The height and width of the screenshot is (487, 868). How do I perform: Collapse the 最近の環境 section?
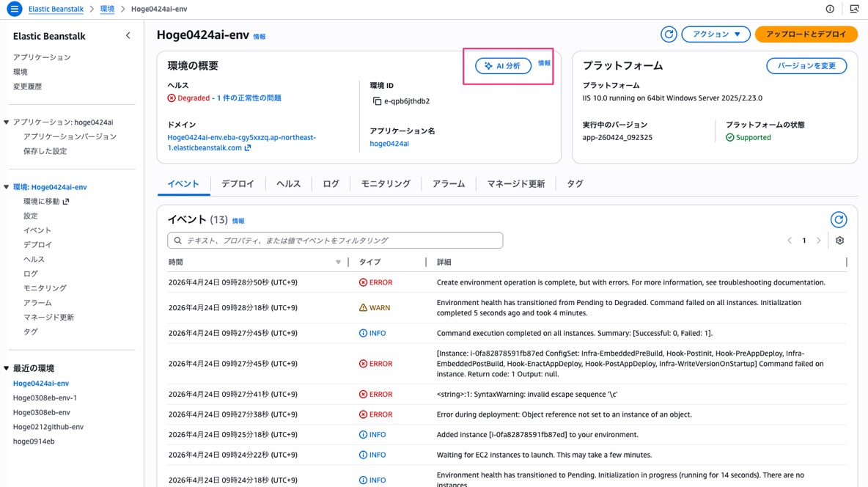(x=7, y=368)
